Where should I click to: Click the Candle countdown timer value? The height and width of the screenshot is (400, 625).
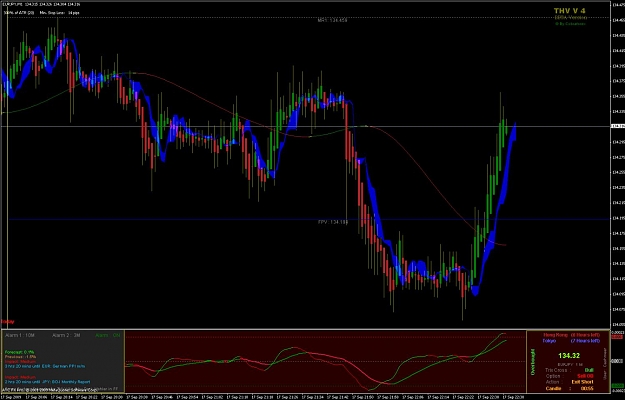pos(587,388)
